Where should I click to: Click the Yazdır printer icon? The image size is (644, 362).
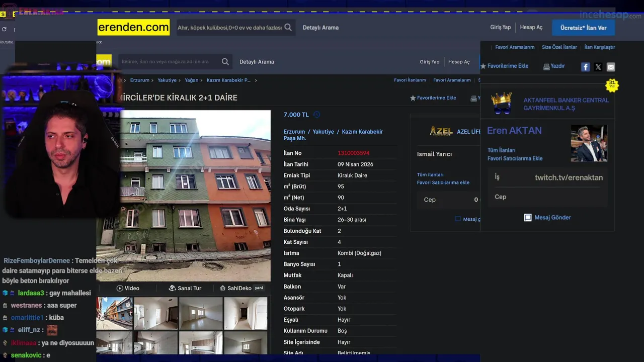546,66
